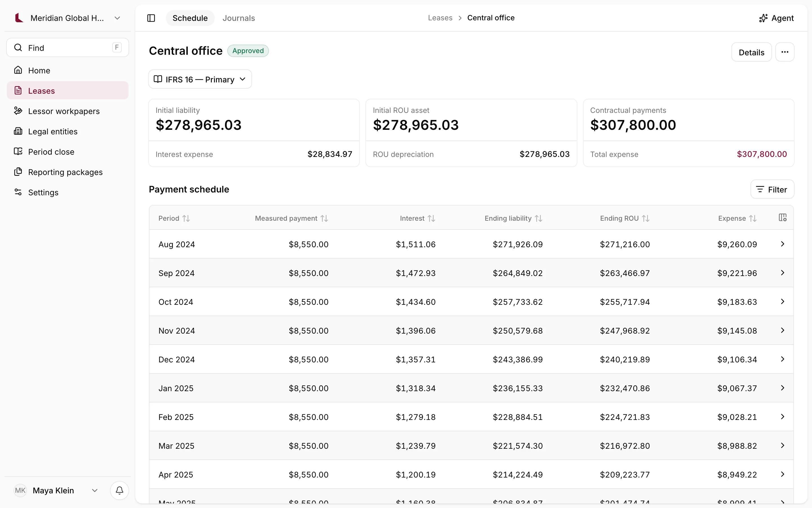Open table column settings icon

coord(782,218)
